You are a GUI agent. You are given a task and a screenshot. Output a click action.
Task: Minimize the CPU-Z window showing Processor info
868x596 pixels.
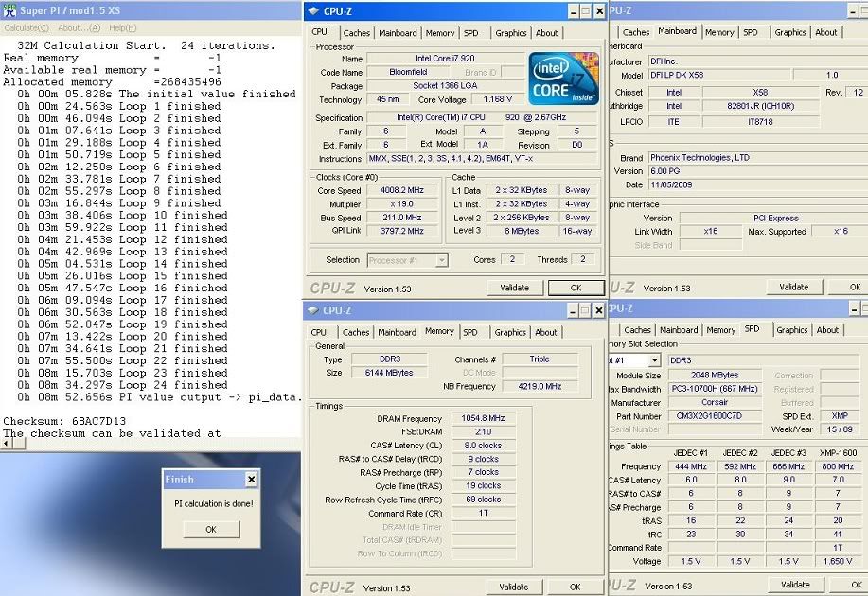(x=572, y=11)
